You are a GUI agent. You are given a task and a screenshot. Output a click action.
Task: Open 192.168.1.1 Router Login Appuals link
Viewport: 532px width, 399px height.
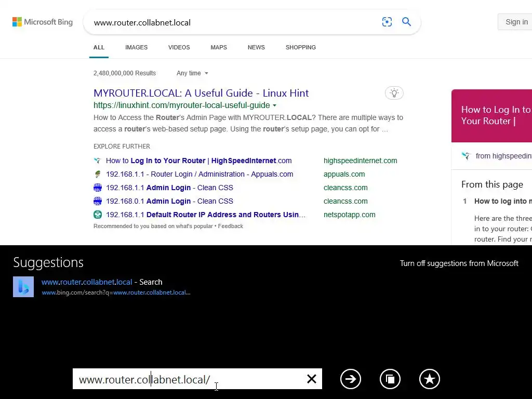[x=199, y=174]
